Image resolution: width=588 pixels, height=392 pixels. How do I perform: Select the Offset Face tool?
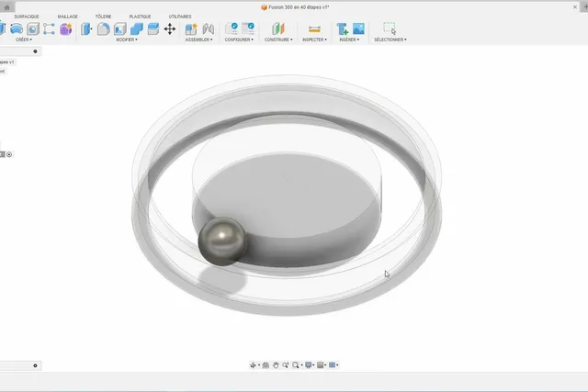pos(153,29)
